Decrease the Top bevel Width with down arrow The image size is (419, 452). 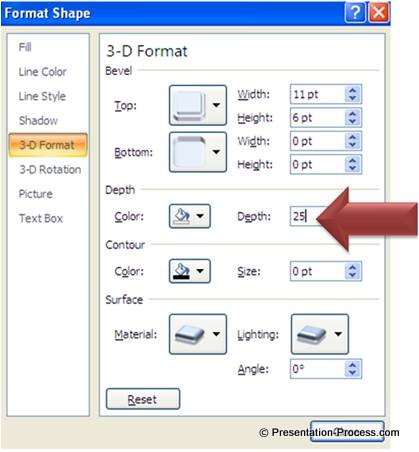pyautogui.click(x=353, y=98)
